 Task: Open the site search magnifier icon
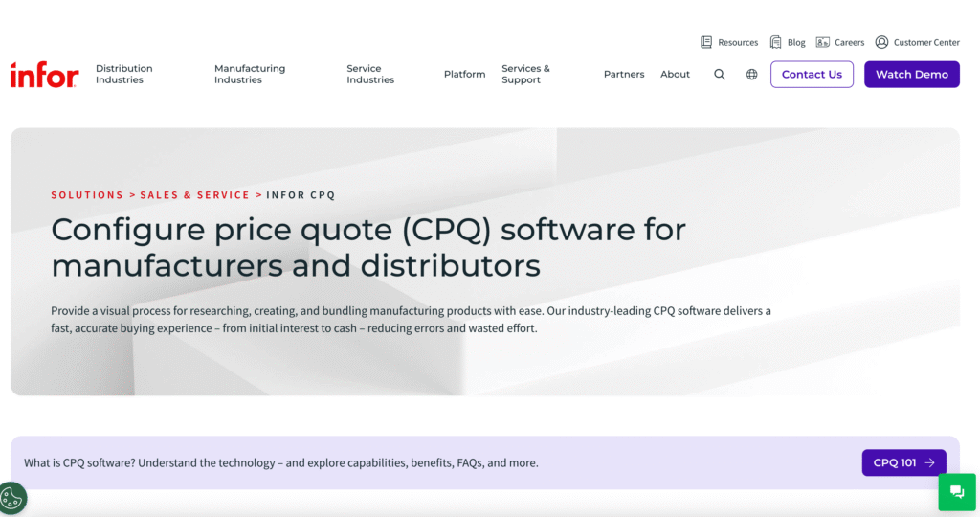pyautogui.click(x=720, y=75)
